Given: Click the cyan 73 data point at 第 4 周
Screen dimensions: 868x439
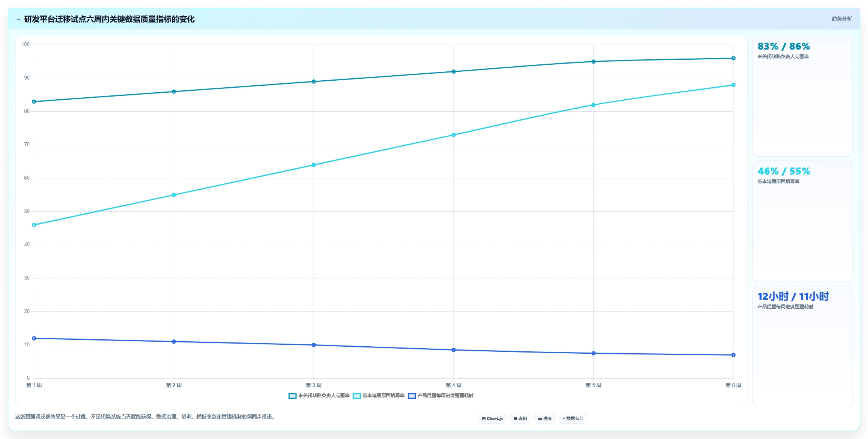Looking at the screenshot, I should 454,135.
